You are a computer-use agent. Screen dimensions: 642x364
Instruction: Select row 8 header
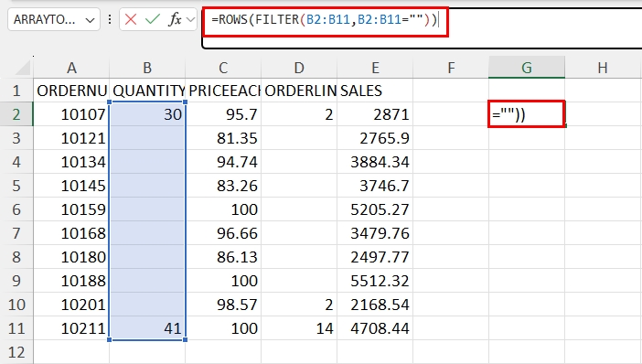click(x=16, y=257)
